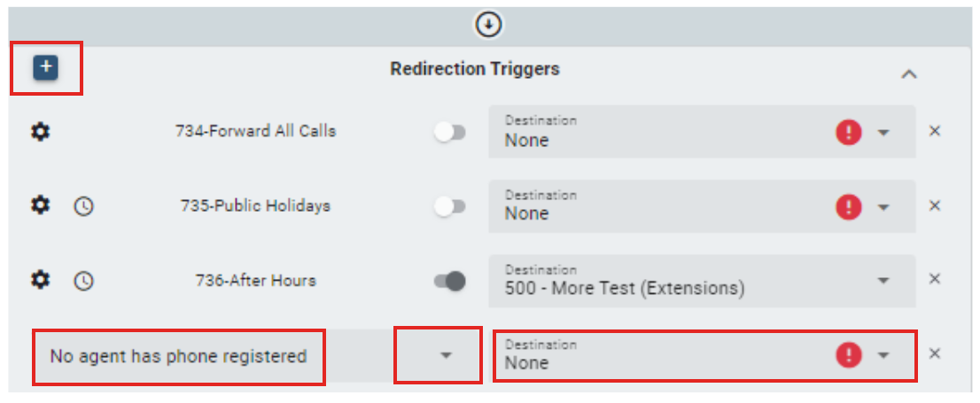Remove the 736-After Hours trigger
The width and height of the screenshot is (980, 403).
pyautogui.click(x=934, y=279)
